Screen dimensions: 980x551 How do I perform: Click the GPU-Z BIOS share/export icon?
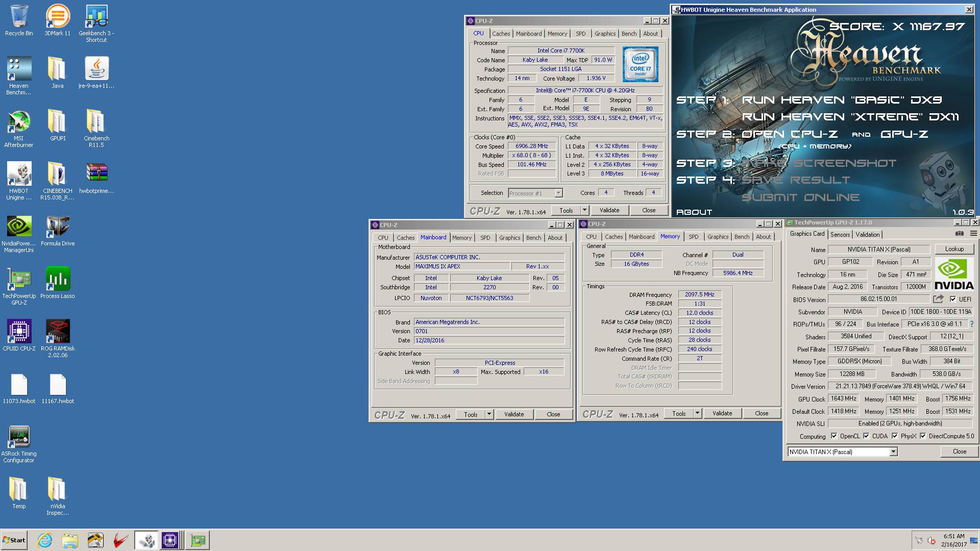tap(938, 299)
